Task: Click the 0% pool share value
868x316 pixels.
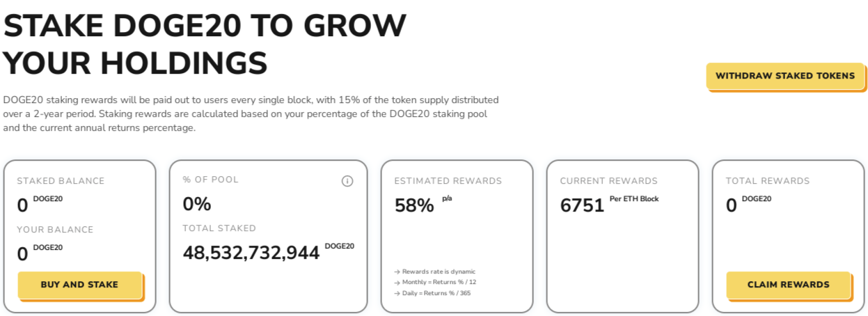Action: click(x=197, y=204)
